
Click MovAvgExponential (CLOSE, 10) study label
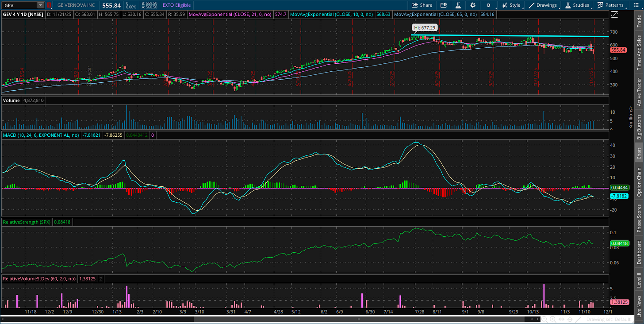331,15
